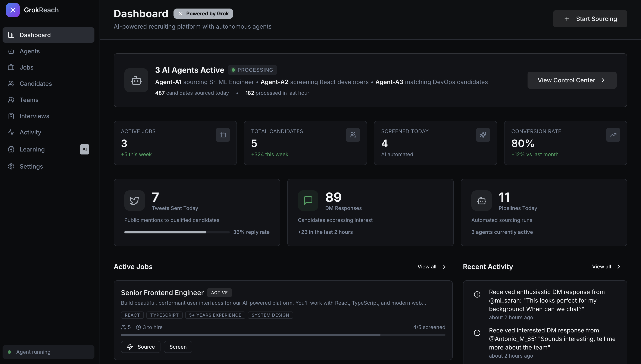Click the Conversion Rate trending arrow icon
Viewport: 641px width, 364px height.
pos(613,135)
